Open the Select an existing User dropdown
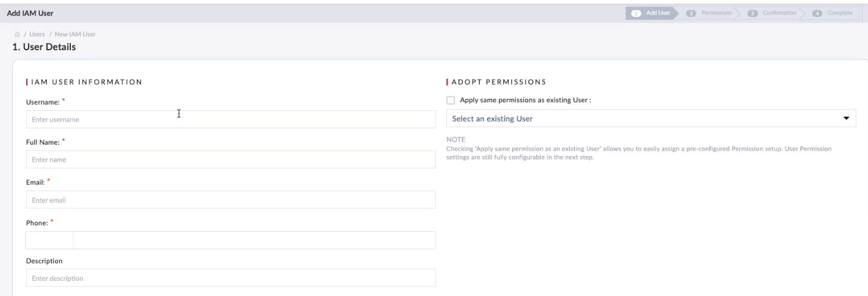Screen dimensions: 868x296 click(642, 119)
